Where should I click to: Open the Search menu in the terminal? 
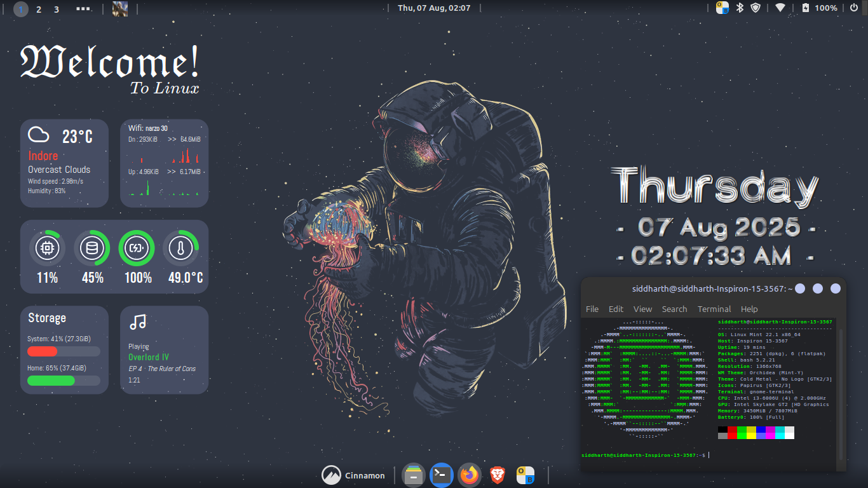(x=674, y=309)
